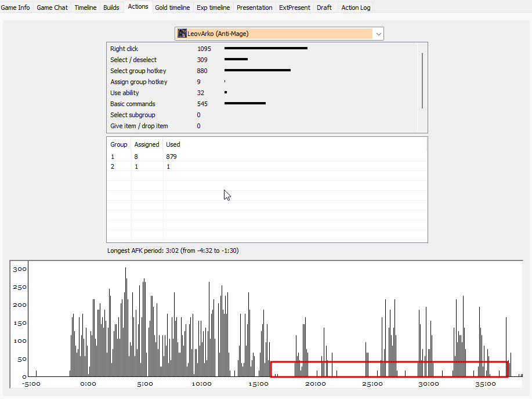Open the Action Log tab
This screenshot has width=532, height=399.
pos(356,8)
